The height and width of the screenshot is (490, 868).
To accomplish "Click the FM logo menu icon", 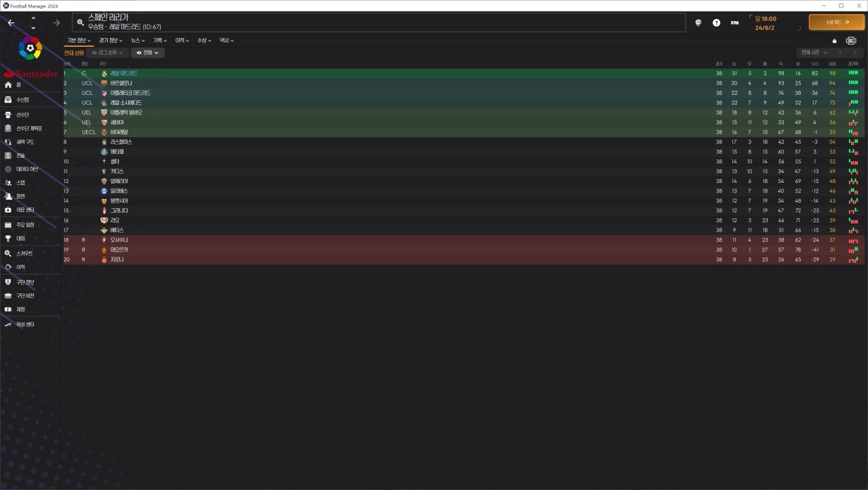I will [734, 22].
